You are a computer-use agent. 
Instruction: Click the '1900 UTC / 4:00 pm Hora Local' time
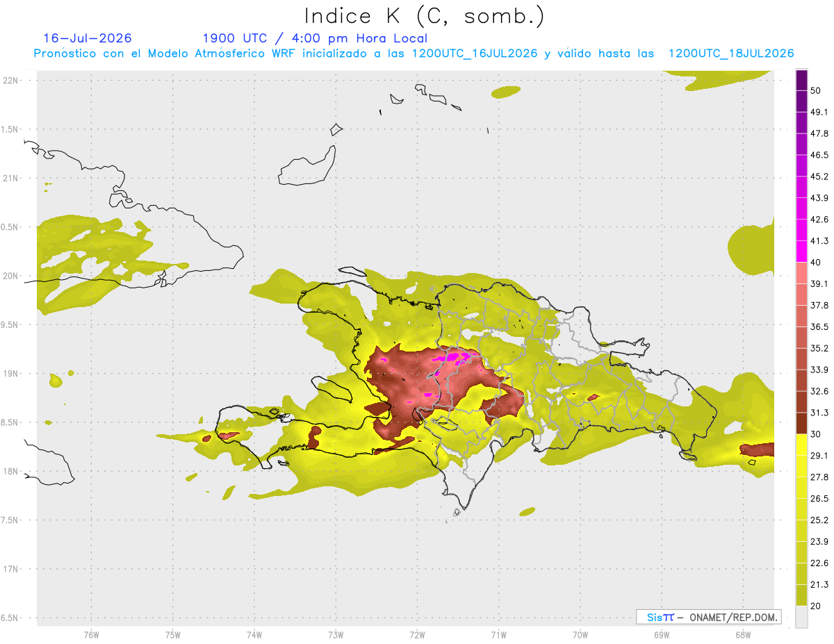[315, 38]
